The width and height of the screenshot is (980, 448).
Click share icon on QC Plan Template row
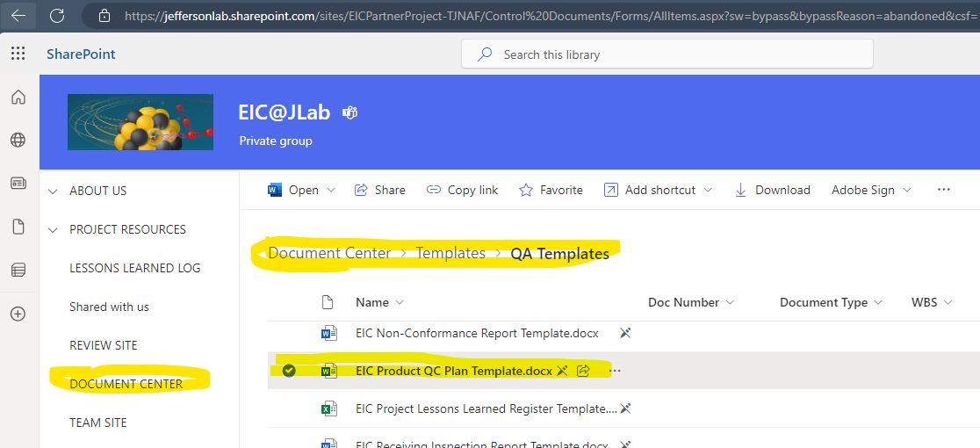pos(583,371)
